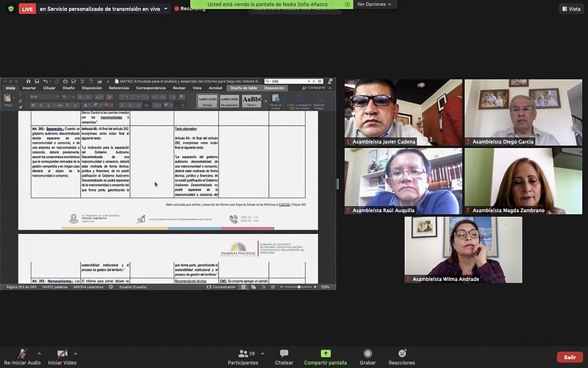Image resolution: width=588 pixels, height=368 pixels.
Task: Open the Diseño de tabla tab
Action: (243, 88)
